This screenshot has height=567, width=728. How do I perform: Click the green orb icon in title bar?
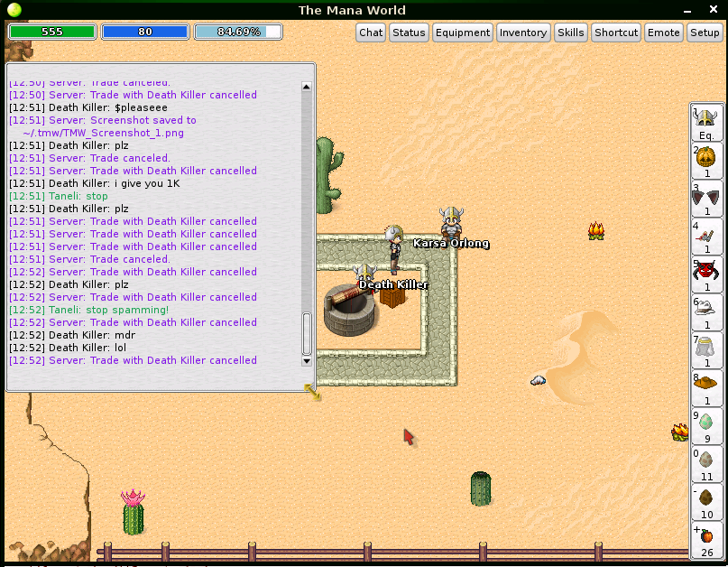[14, 10]
